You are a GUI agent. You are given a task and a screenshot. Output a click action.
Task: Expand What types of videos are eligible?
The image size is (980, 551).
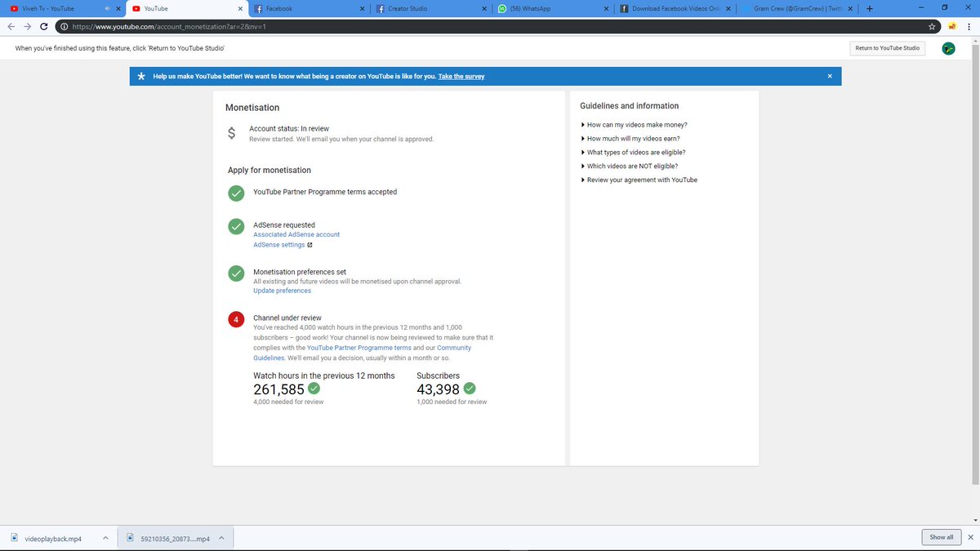[x=633, y=153]
